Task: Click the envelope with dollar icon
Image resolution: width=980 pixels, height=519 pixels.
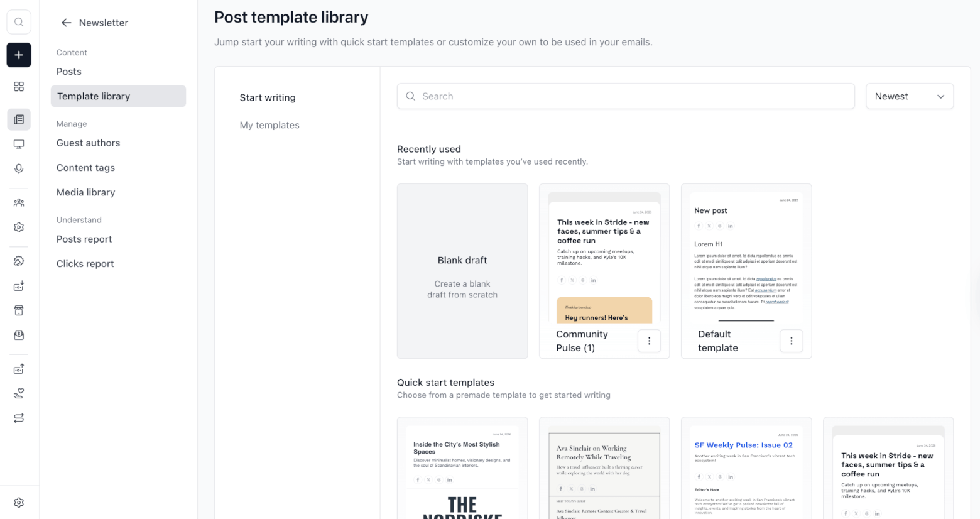Action: (x=19, y=335)
